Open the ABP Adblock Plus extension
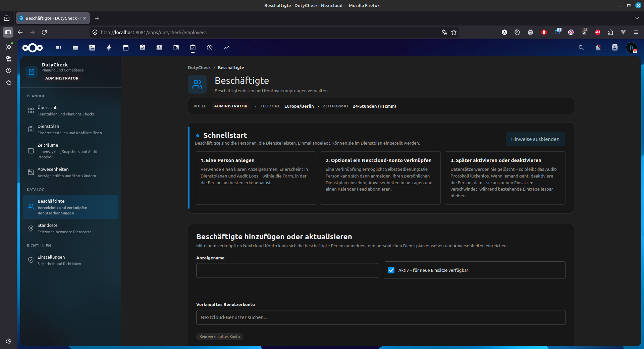The height and width of the screenshot is (349, 644). [x=598, y=32]
